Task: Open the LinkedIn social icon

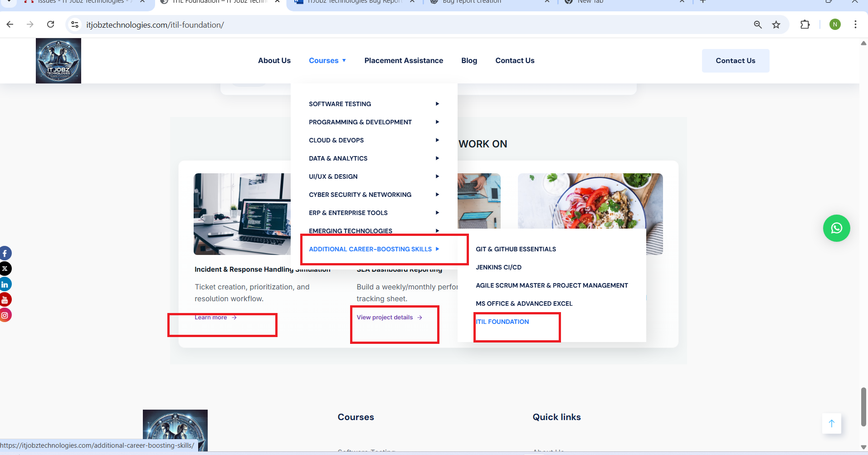Action: tap(5, 284)
